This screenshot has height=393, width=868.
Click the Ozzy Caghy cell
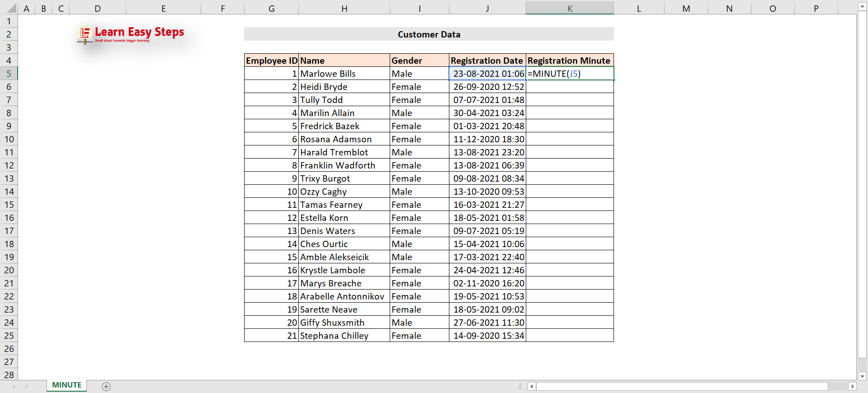pyautogui.click(x=344, y=192)
